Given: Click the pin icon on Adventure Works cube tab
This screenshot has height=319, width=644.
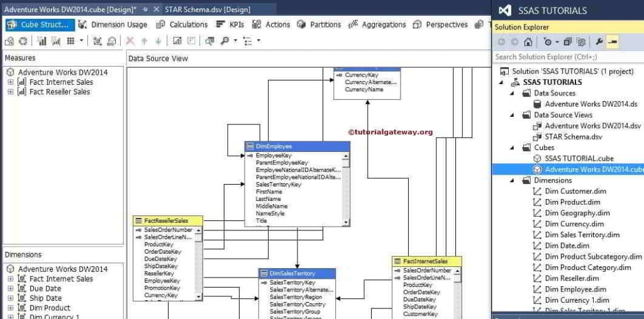Looking at the screenshot, I should (x=145, y=9).
